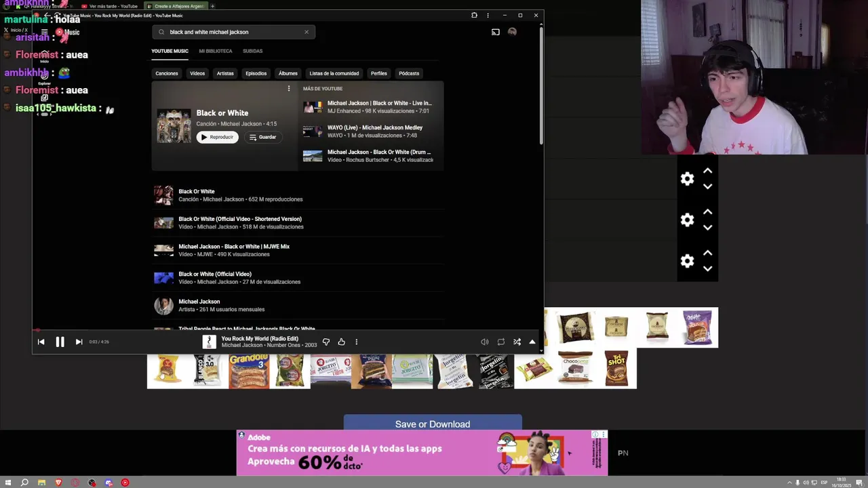The height and width of the screenshot is (488, 868).
Task: Click Save or Download on tier list page
Action: 433,424
